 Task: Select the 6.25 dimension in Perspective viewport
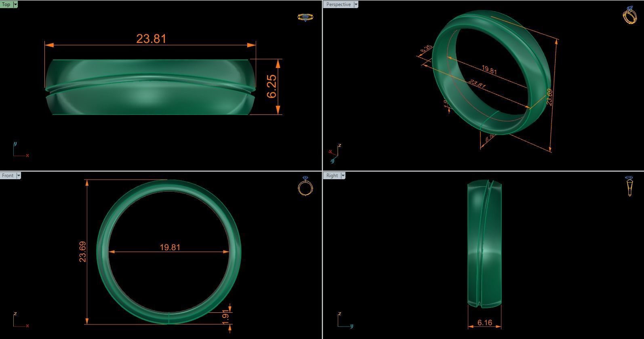coord(426,49)
